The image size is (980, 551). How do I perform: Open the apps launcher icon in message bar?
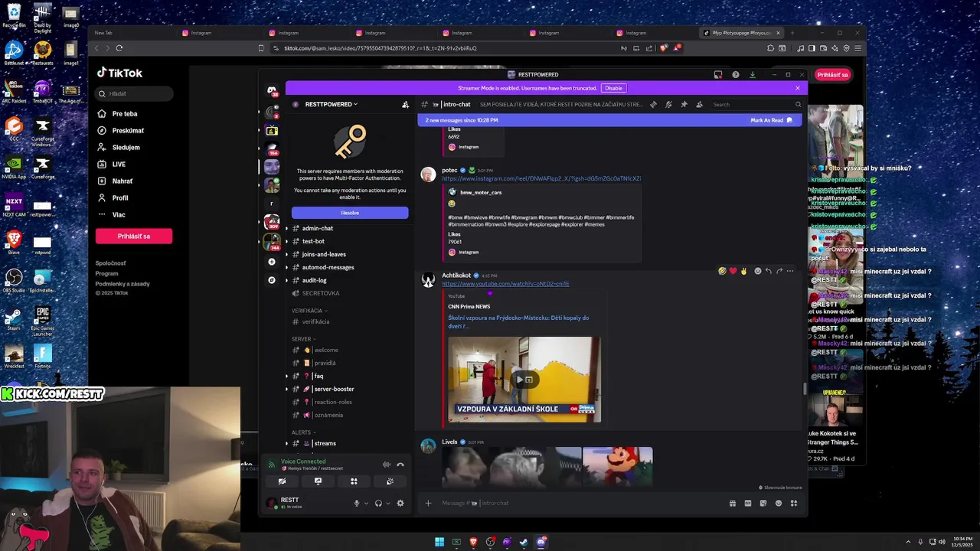point(794,503)
